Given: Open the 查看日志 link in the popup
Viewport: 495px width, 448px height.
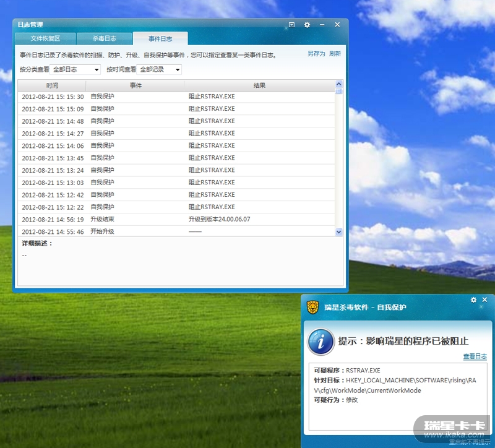Looking at the screenshot, I should 475,356.
